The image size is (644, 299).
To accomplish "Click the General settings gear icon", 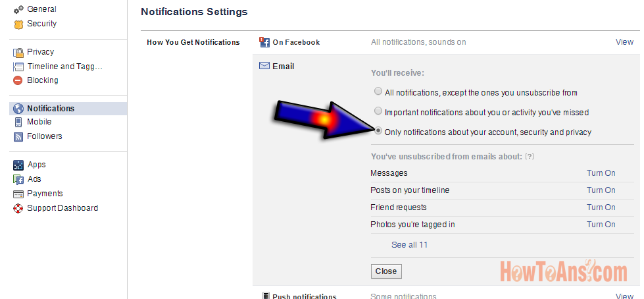I will 18,9.
